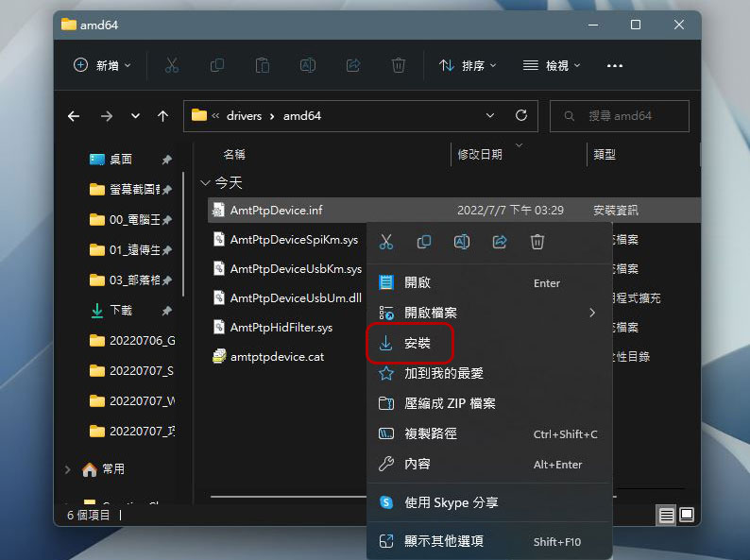Screen dimensions: 750x560
Task: Refresh the amd64 folder view
Action: [x=521, y=115]
